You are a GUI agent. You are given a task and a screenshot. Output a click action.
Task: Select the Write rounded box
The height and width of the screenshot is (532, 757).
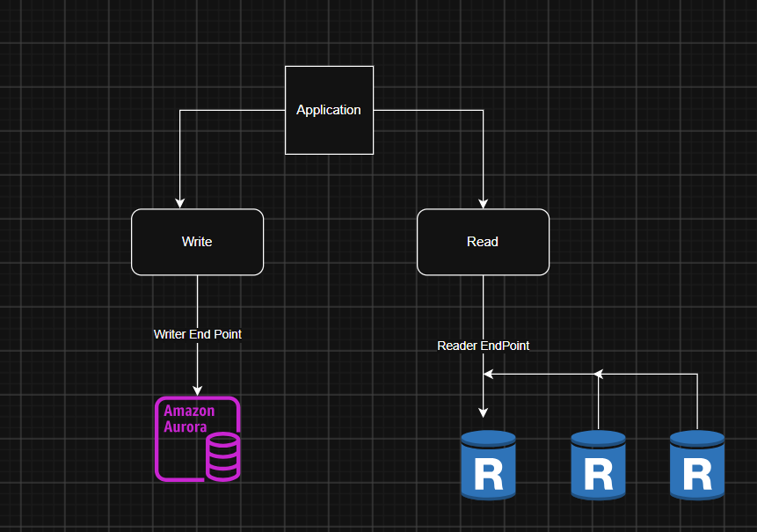click(198, 242)
